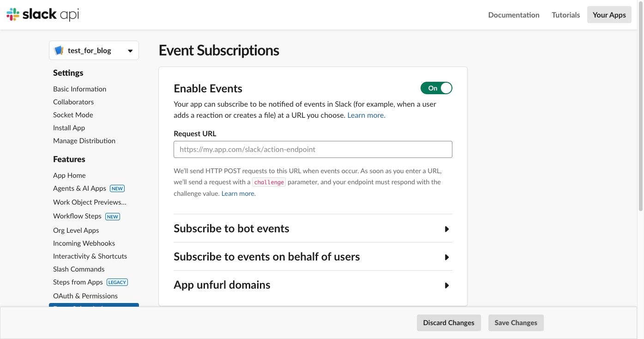Open Socket Mode in the sidebar
Viewport: 644px width, 339px height.
73,115
